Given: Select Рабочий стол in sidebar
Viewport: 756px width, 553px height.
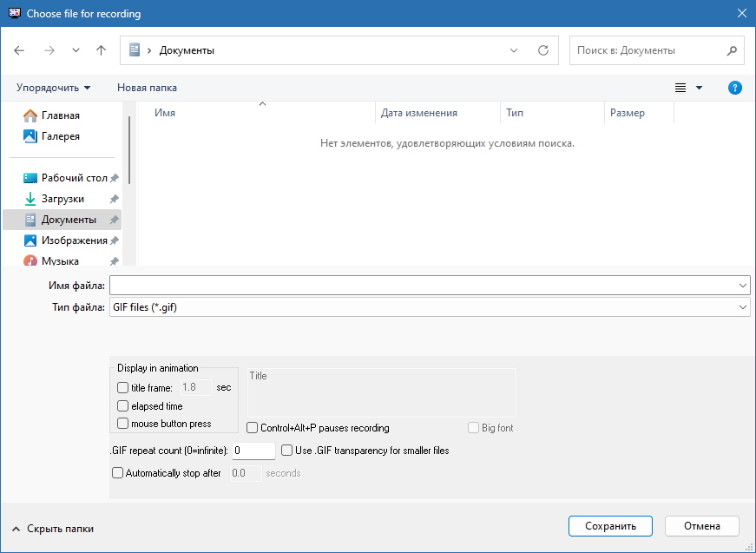Looking at the screenshot, I should [74, 178].
